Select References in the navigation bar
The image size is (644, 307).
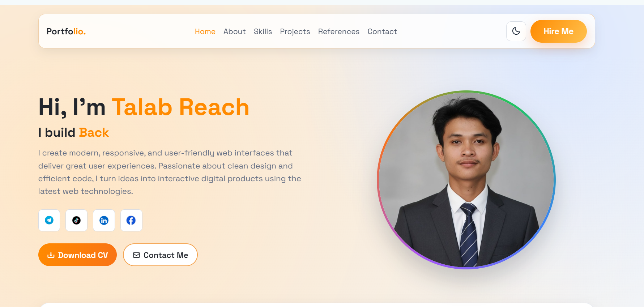coord(339,31)
